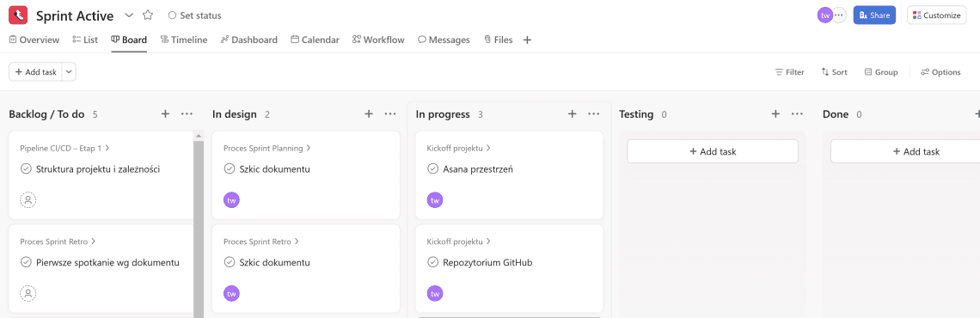The width and height of the screenshot is (980, 318).
Task: Open the Asana przestrzeń task card
Action: (x=510, y=175)
